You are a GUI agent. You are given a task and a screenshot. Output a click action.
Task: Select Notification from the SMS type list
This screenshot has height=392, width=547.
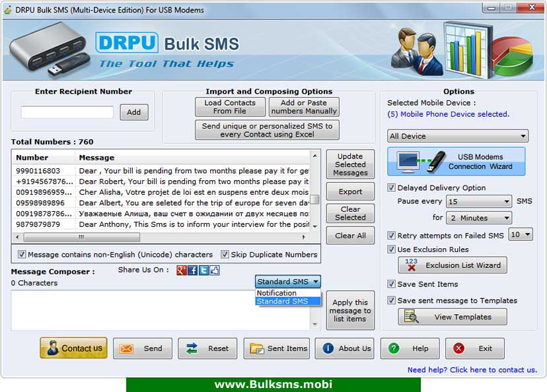277,293
